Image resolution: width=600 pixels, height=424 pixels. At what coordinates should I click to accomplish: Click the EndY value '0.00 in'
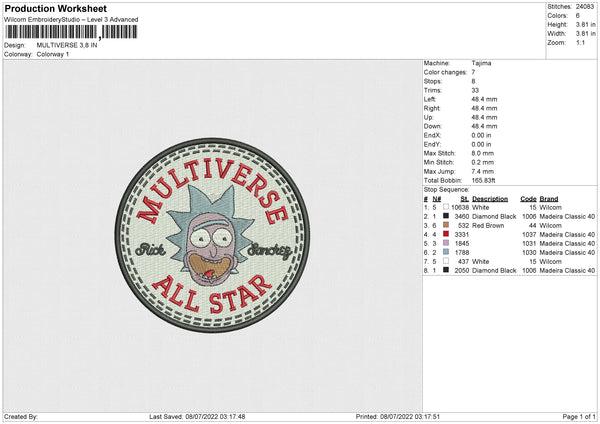[x=481, y=144]
